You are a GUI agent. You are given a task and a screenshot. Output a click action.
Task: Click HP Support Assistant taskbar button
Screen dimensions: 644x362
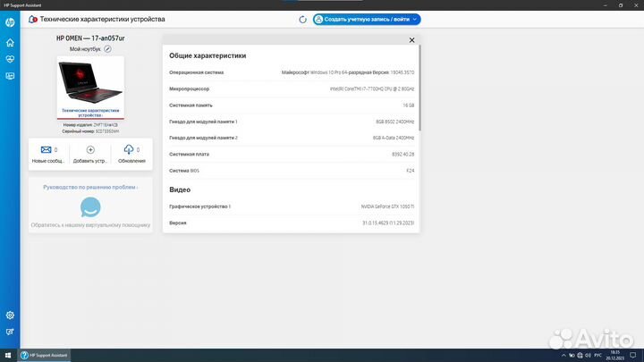pyautogui.click(x=44, y=356)
